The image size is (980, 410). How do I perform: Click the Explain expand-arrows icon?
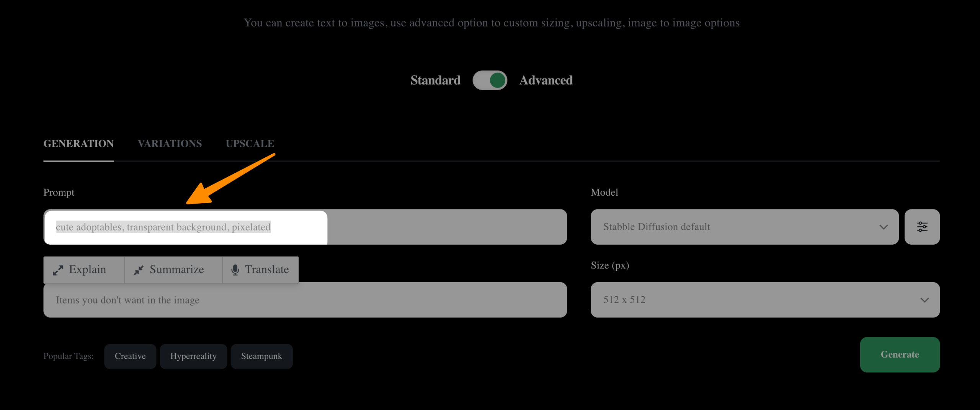pyautogui.click(x=58, y=270)
